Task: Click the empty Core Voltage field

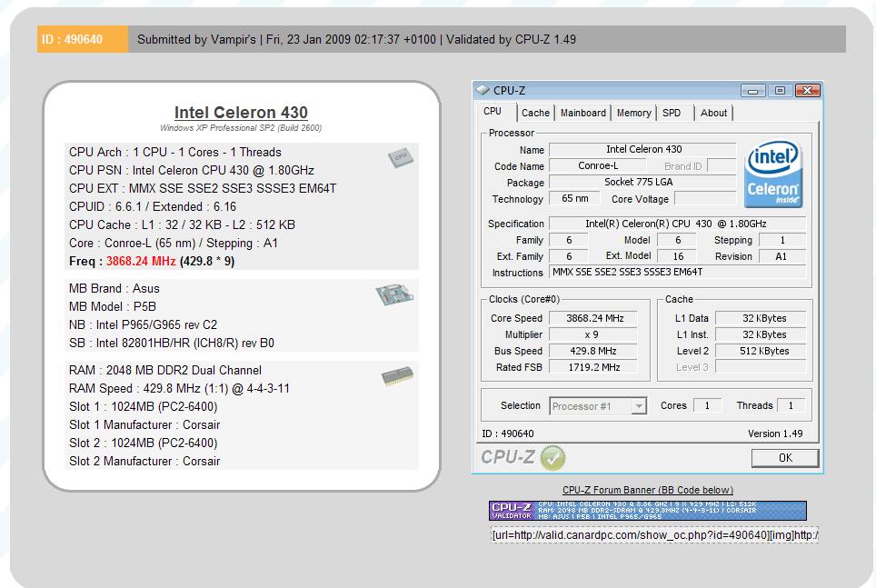Action: coord(705,198)
